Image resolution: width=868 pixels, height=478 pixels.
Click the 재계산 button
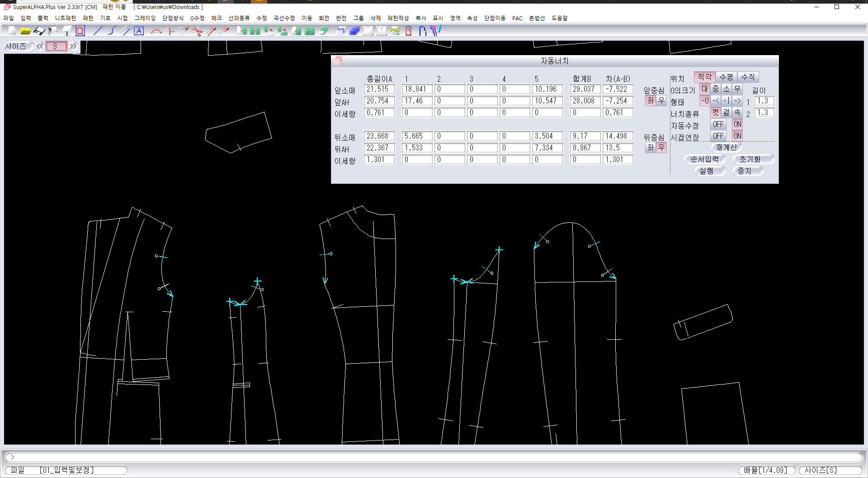tap(726, 147)
